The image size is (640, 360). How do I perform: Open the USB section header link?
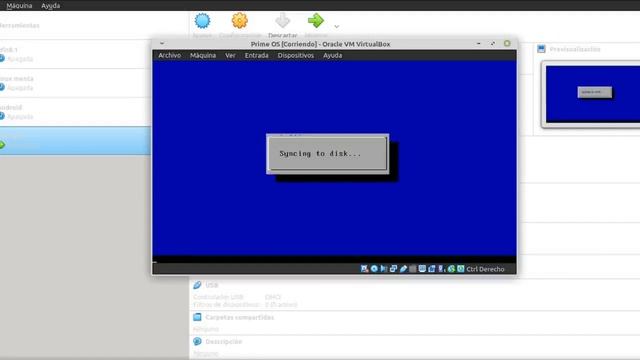point(212,285)
